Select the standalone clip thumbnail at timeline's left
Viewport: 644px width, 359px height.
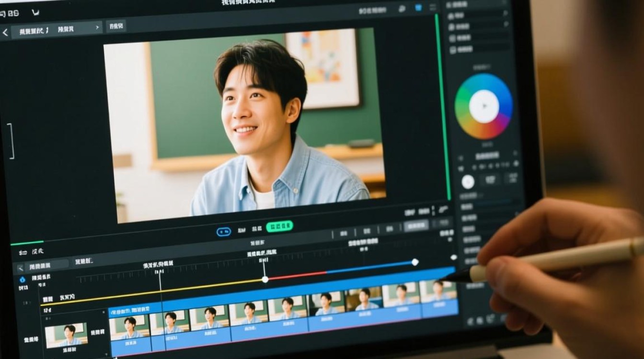pos(66,335)
